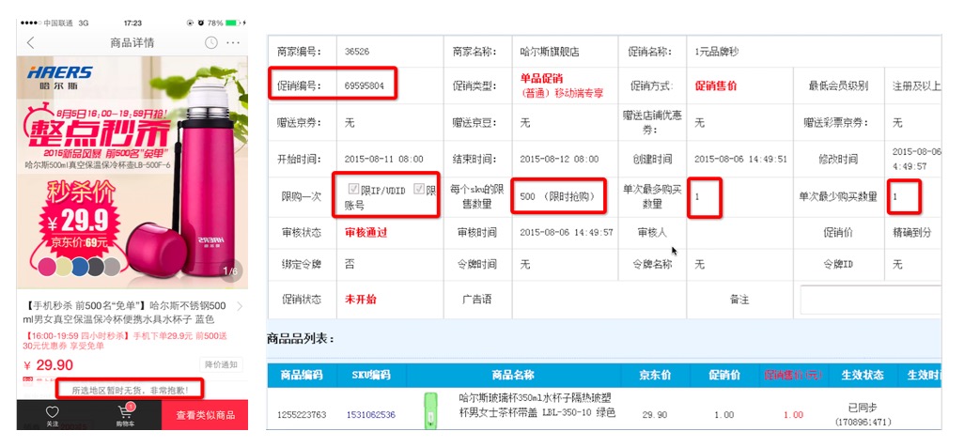Click the 29.90 京东价 cell
This screenshot has width=980, height=447.
[655, 414]
